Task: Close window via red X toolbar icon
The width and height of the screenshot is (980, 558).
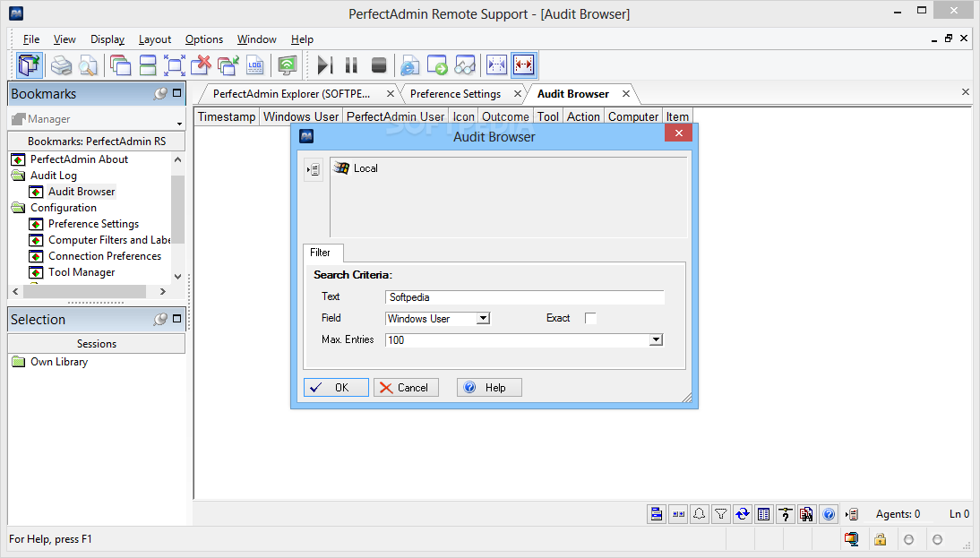Action: point(202,65)
